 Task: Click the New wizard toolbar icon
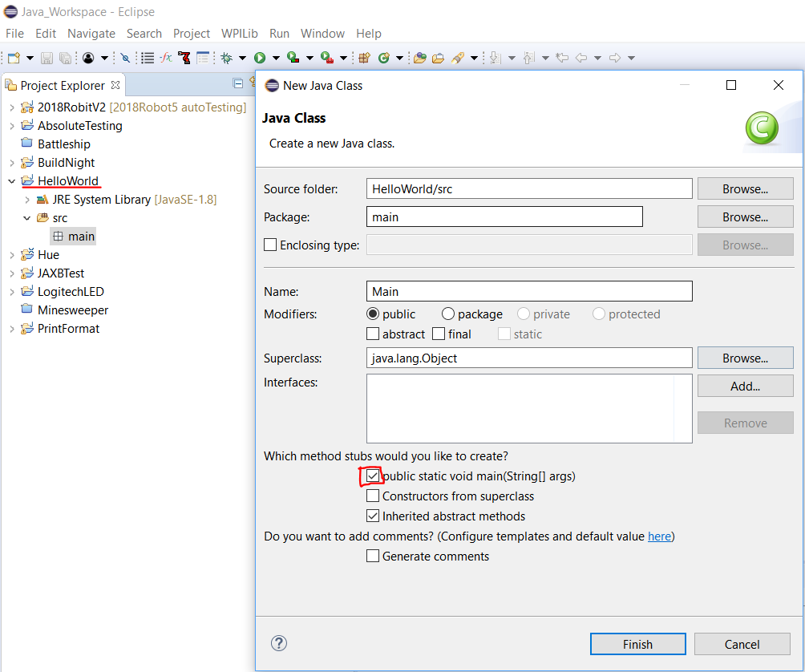click(x=14, y=58)
